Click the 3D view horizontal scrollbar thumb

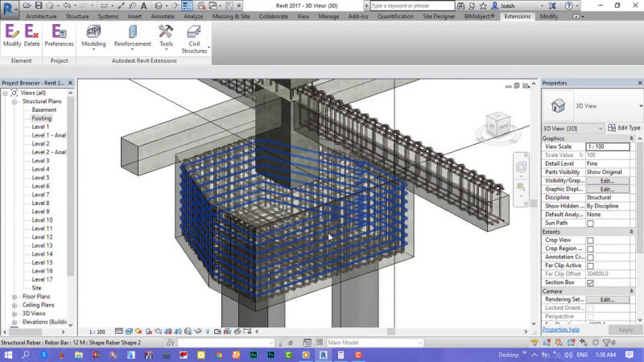click(x=391, y=331)
